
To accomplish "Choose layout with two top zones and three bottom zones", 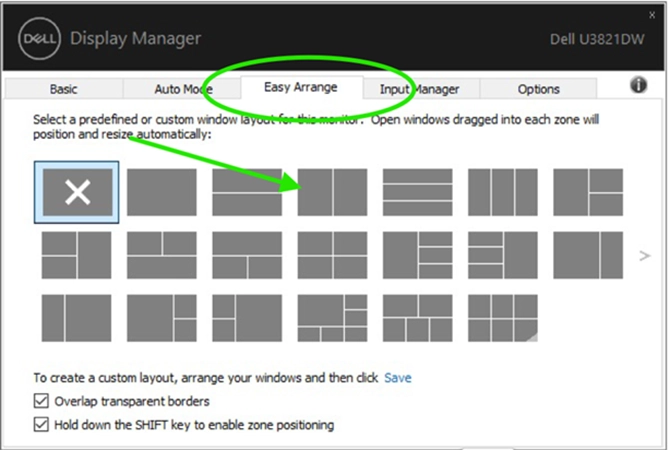I will tap(417, 318).
